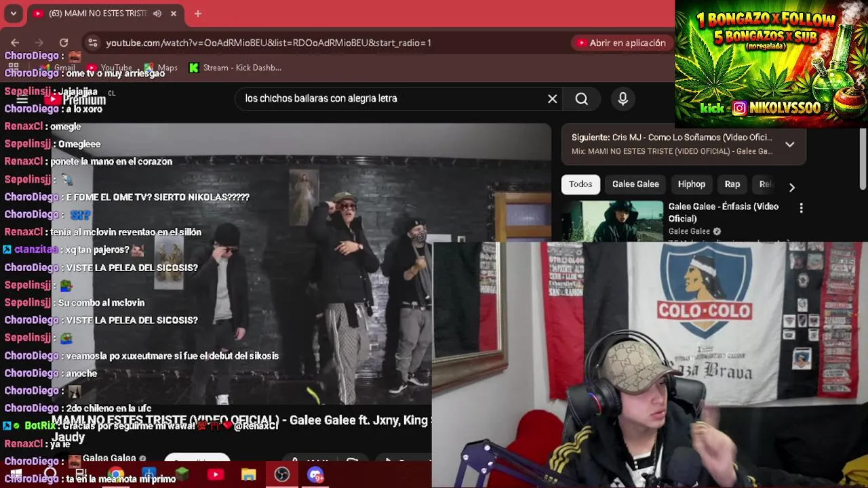This screenshot has width=868, height=488.
Task: Launch Minecraft from the taskbar
Action: click(x=182, y=475)
